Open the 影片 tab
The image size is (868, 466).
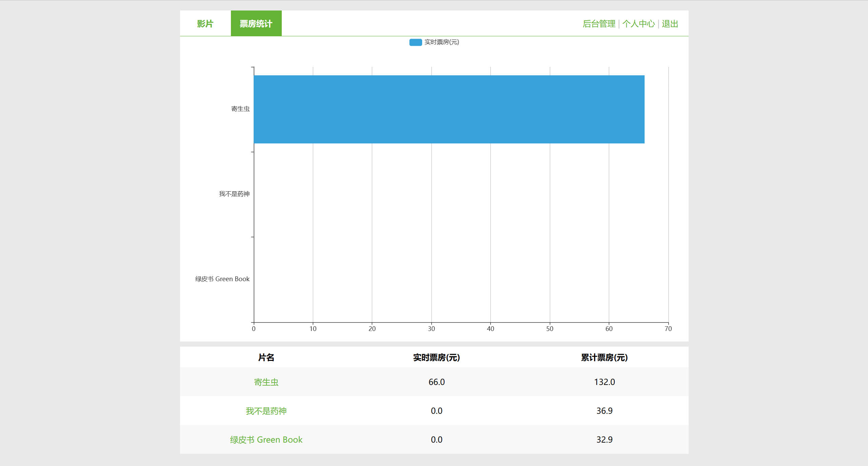pos(205,24)
